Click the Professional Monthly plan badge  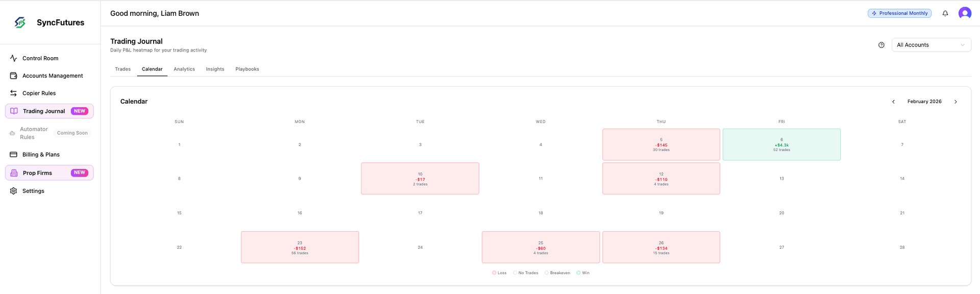tap(899, 13)
